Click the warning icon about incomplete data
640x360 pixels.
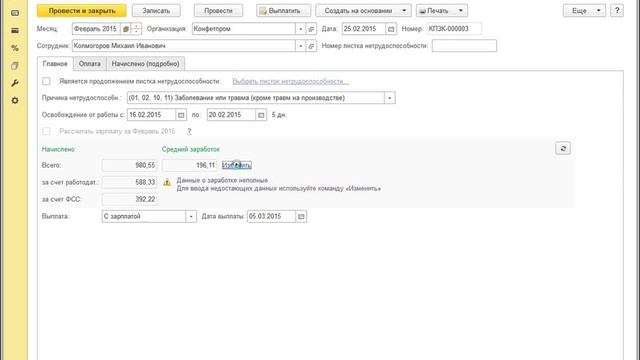[167, 182]
